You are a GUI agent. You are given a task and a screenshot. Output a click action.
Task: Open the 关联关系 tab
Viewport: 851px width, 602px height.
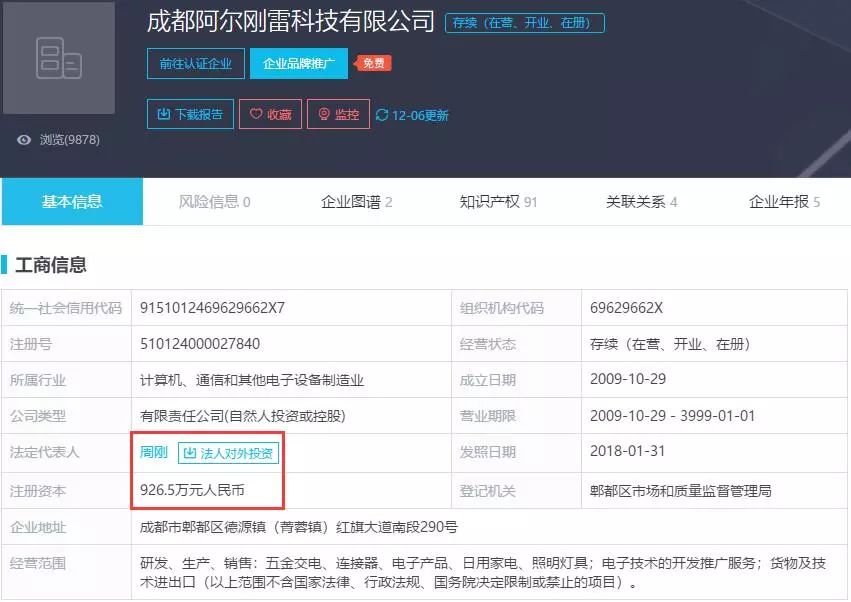[641, 202]
